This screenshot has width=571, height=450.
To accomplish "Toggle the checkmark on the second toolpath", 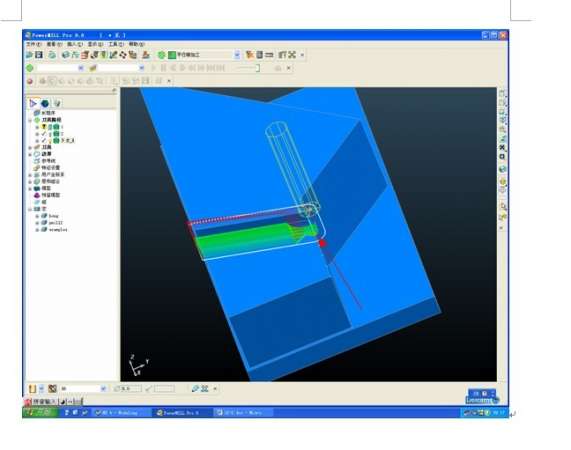I will coord(44,134).
